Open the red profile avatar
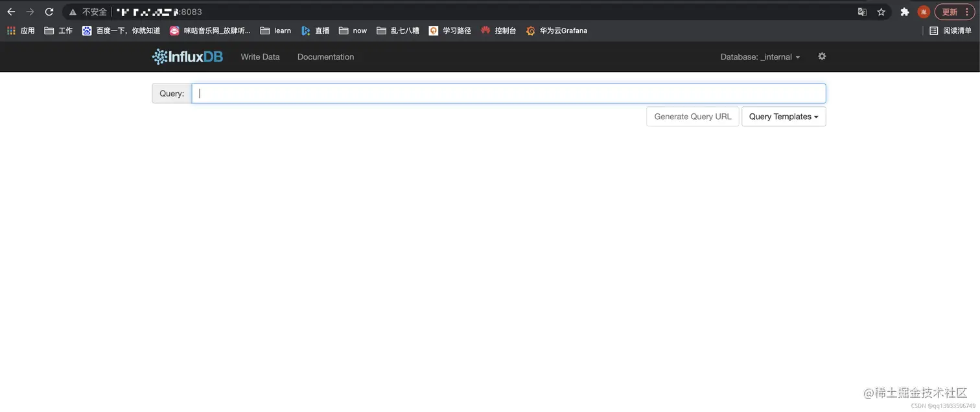Viewport: 980px width, 412px height. coord(924,12)
